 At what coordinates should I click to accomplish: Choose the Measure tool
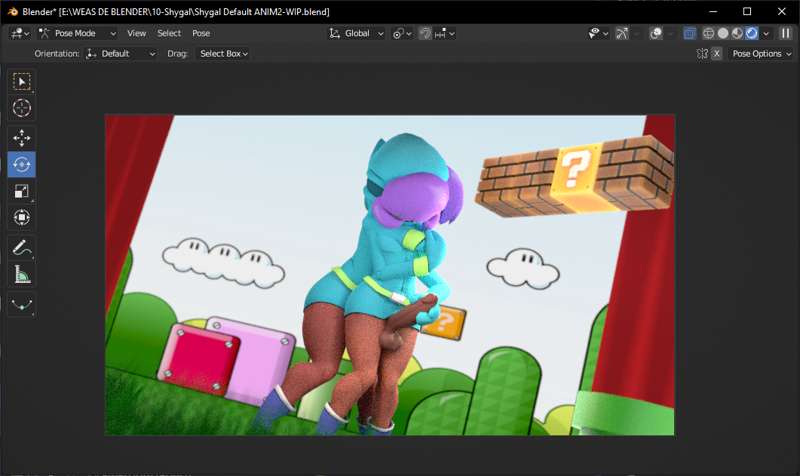[21, 273]
